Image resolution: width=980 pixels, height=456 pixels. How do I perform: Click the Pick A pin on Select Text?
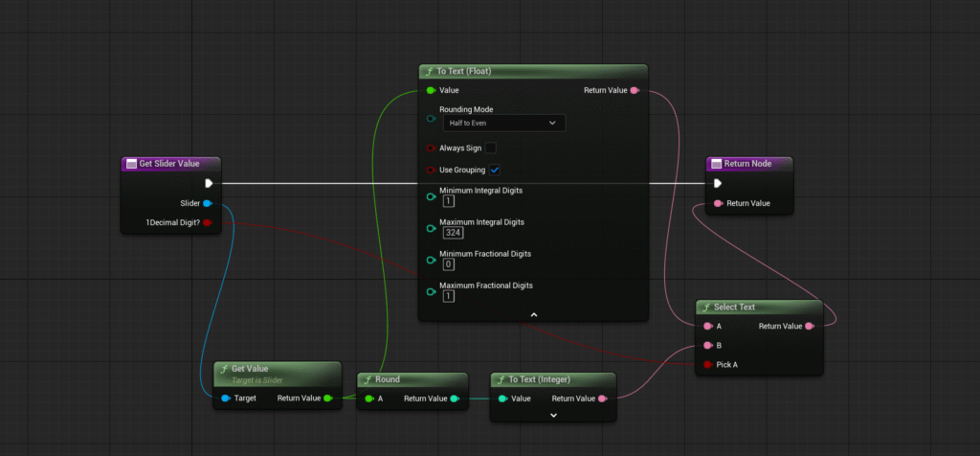pos(708,364)
